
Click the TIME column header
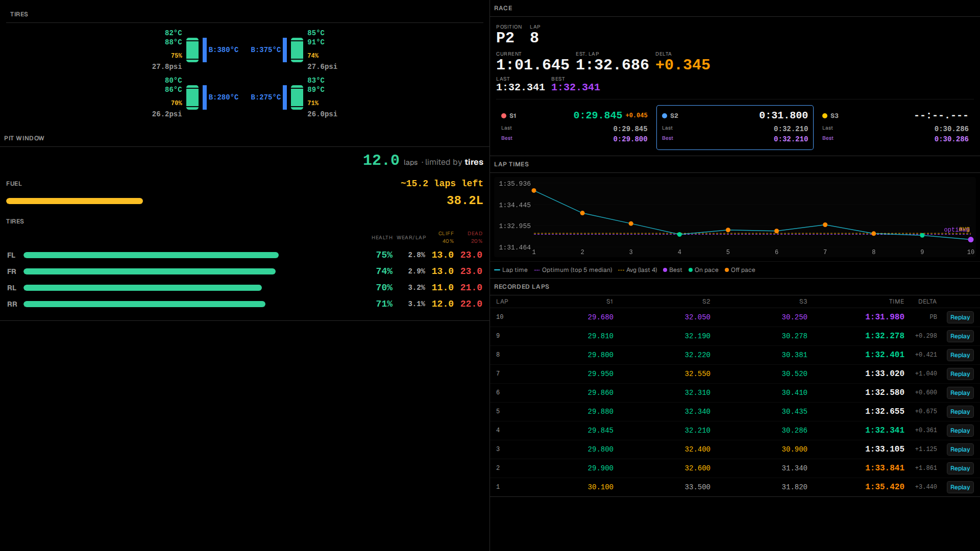[x=896, y=302]
